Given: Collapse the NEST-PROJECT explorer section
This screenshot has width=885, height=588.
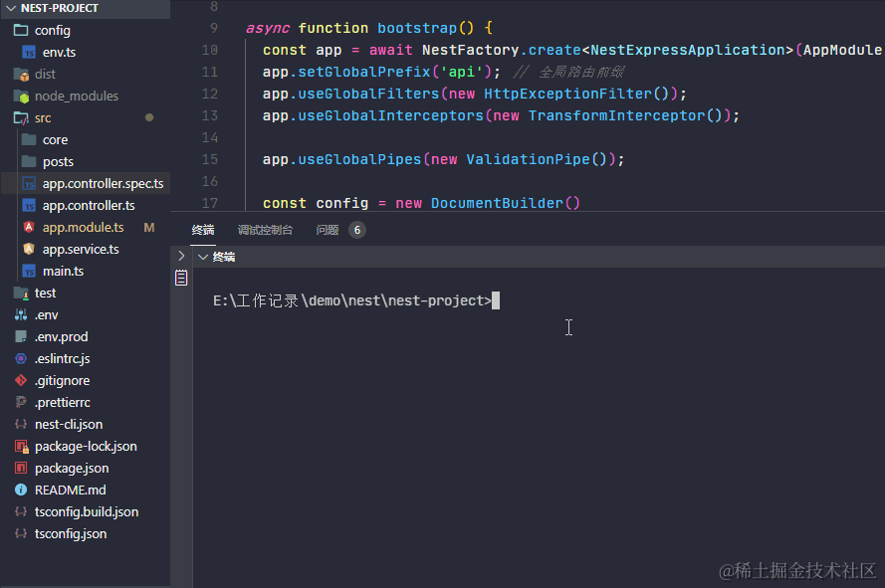Looking at the screenshot, I should point(11,8).
